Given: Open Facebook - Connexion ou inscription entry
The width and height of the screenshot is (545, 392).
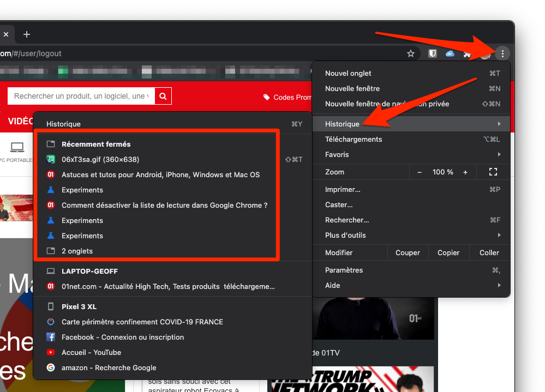Looking at the screenshot, I should pos(173,337).
